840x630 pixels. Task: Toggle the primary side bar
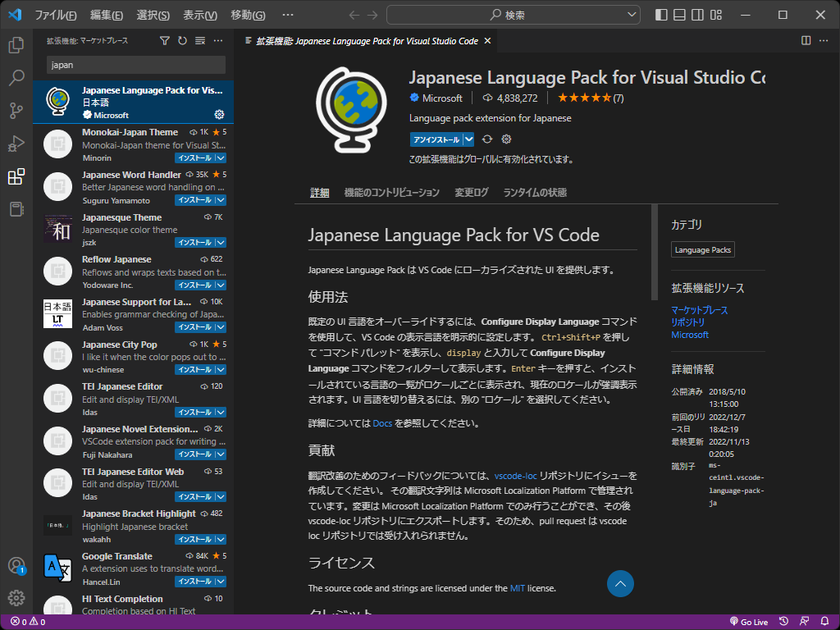click(x=661, y=15)
